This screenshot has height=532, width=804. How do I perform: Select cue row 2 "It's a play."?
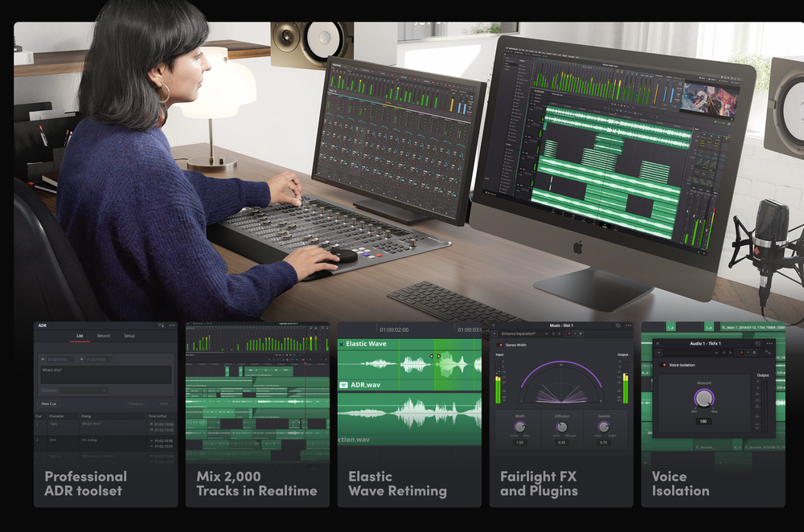pos(105,444)
